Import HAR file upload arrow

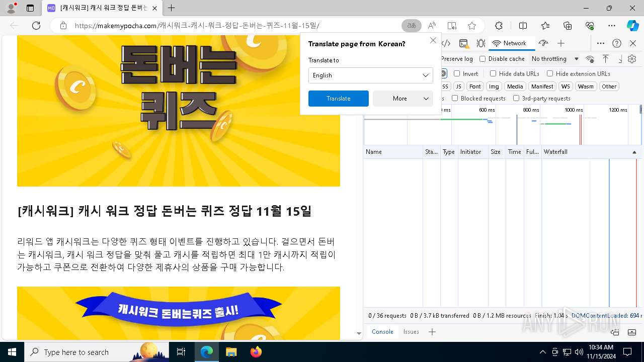(605, 59)
